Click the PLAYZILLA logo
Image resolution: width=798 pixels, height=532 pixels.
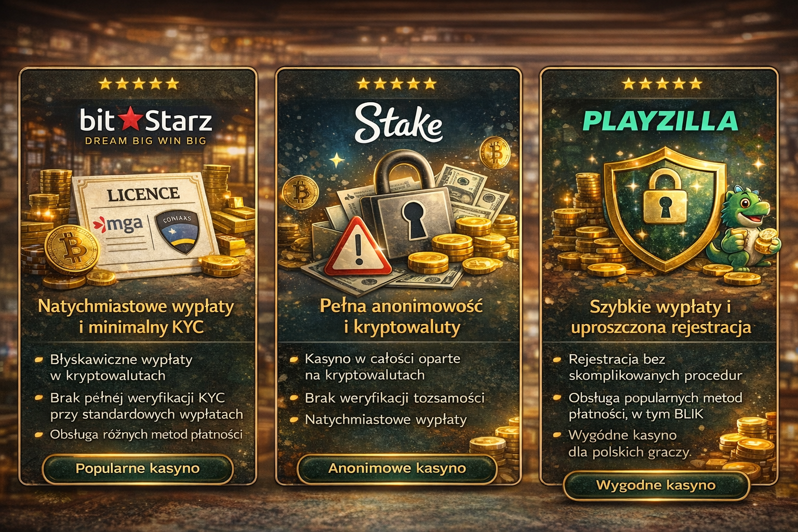pyautogui.click(x=660, y=121)
